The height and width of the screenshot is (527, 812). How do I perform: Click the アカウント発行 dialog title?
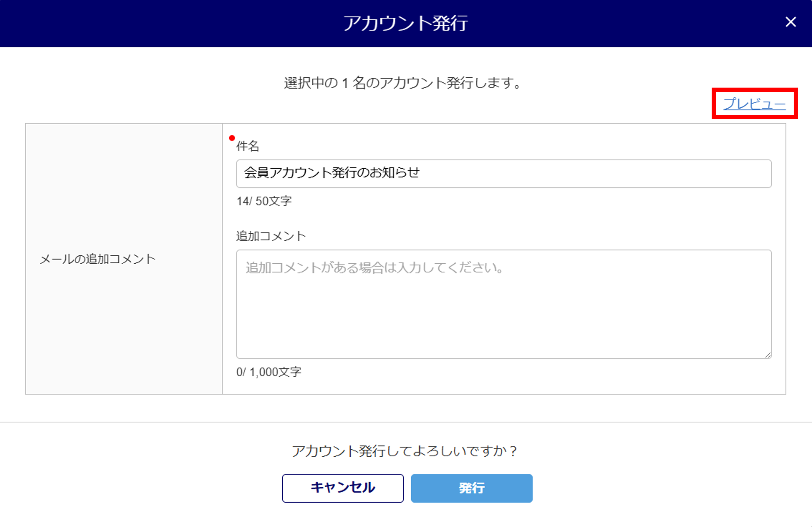406,23
